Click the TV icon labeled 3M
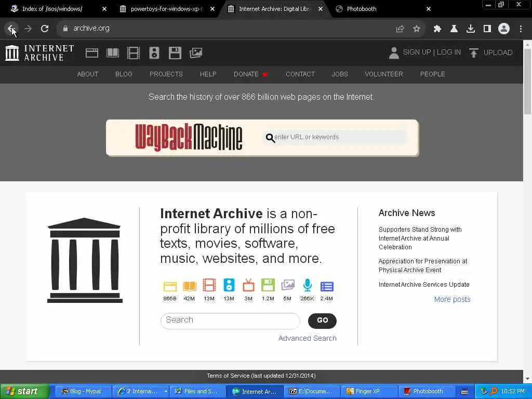 (248, 285)
